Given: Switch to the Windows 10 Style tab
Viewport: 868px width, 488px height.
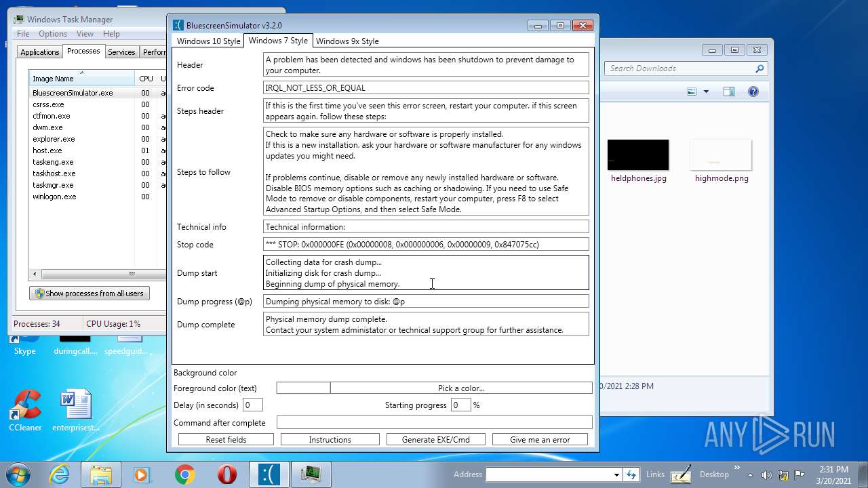Looking at the screenshot, I should point(209,41).
